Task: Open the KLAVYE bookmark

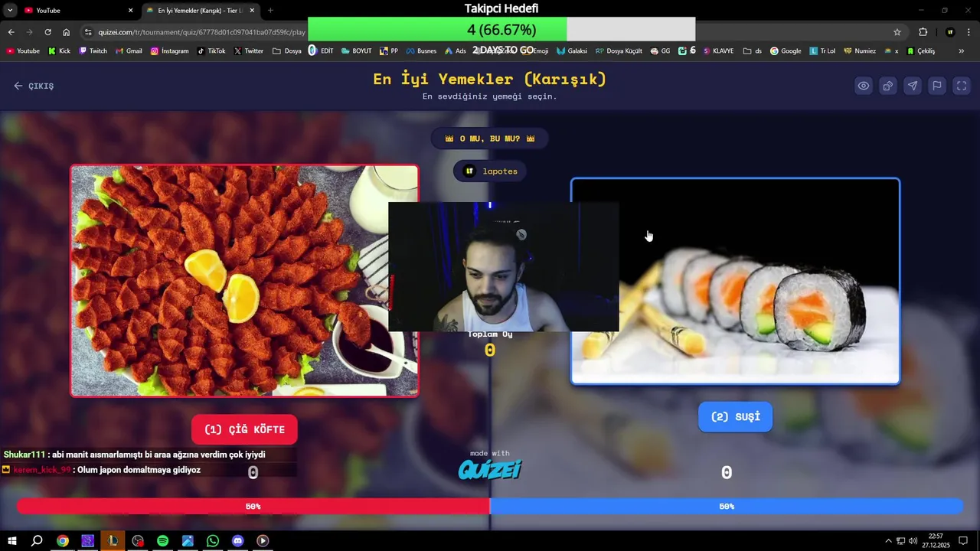Action: tap(718, 51)
